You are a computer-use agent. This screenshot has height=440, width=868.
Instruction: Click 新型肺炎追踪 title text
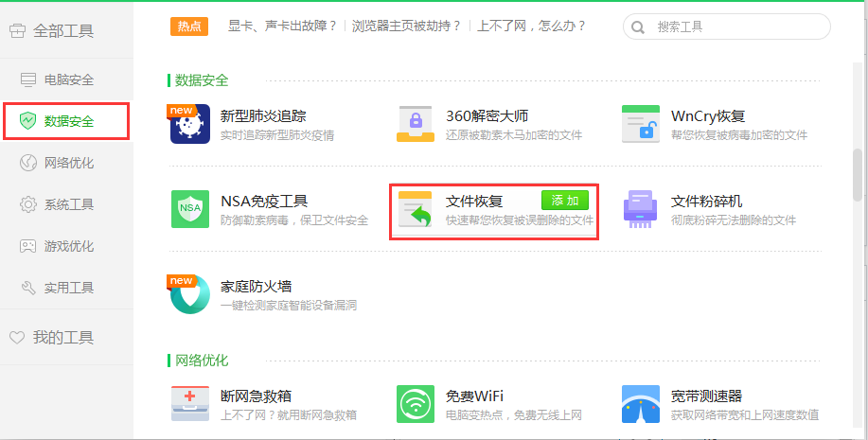point(263,116)
